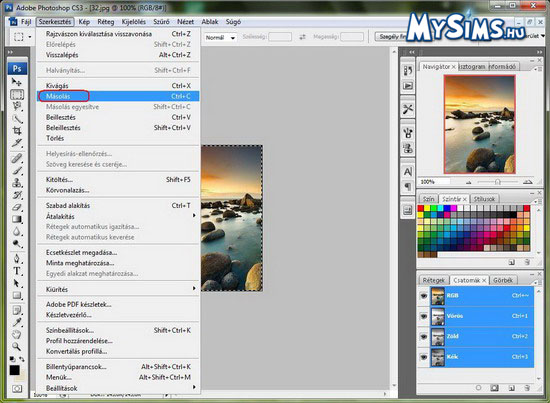Open the tool preset picker arrow
Viewport: 550px width, 403px height.
[x=30, y=37]
